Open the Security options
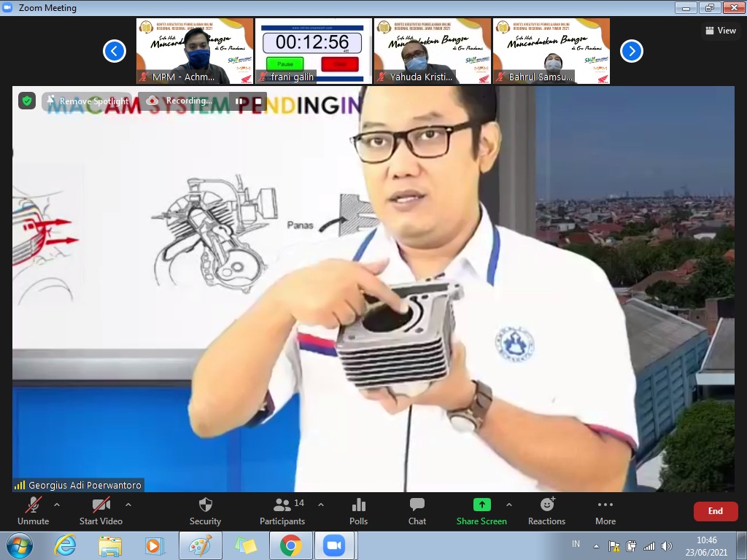Screen dimensions: 747x560 (205, 510)
